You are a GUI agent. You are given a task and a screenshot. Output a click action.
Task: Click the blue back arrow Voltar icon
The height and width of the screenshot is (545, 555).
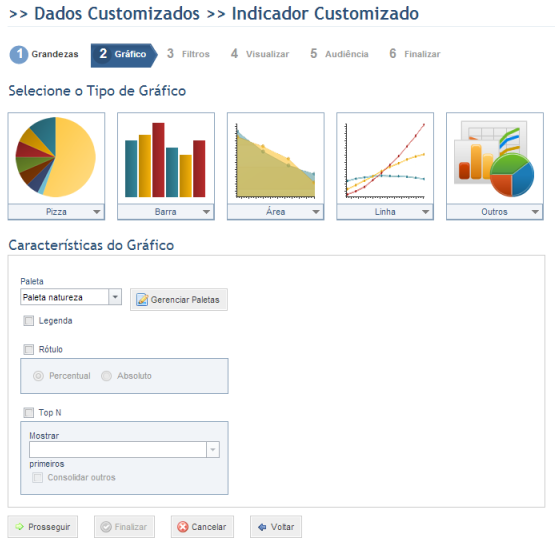(x=262, y=527)
